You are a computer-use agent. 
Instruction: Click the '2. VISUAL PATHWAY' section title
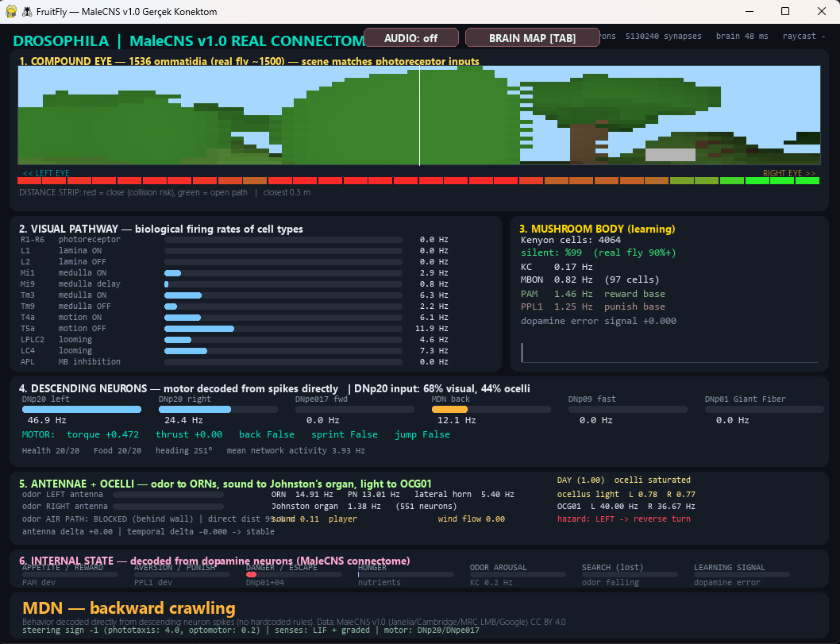click(68, 229)
